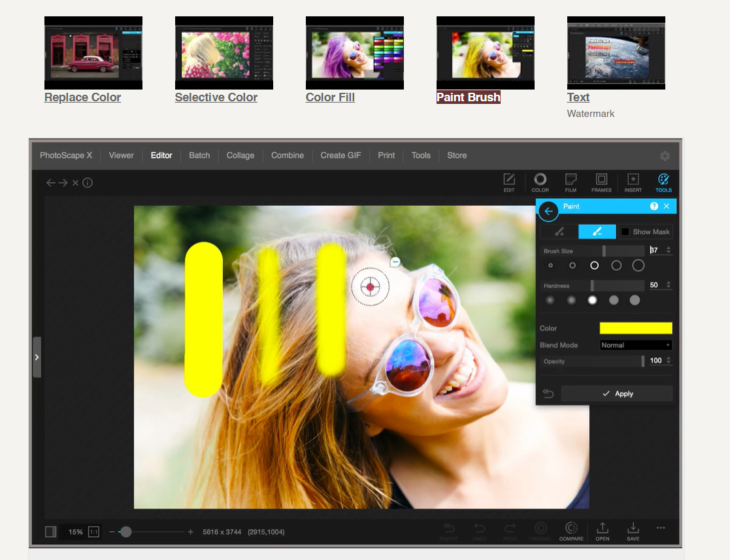Switch to the Viewer tab
Viewport: 730px width, 560px height.
click(121, 156)
